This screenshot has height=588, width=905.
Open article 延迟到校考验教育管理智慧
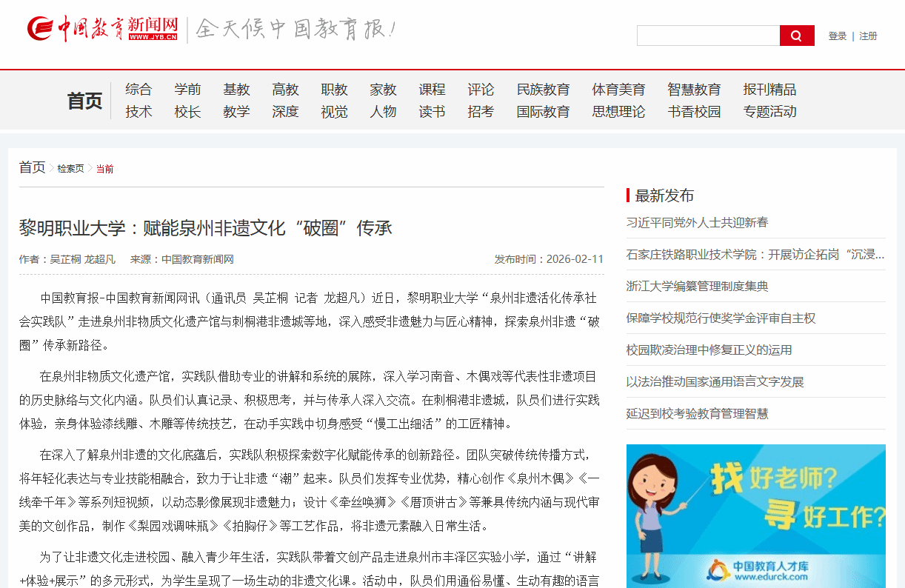click(697, 413)
